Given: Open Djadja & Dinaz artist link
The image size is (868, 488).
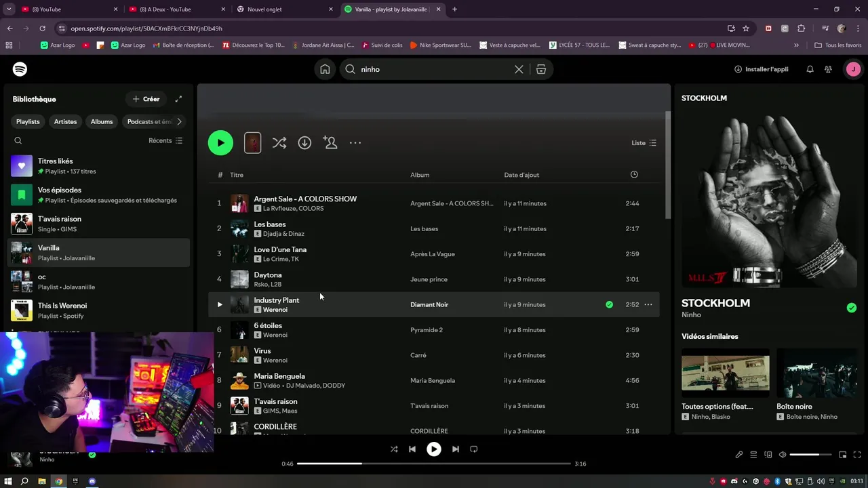Looking at the screenshot, I should point(283,234).
